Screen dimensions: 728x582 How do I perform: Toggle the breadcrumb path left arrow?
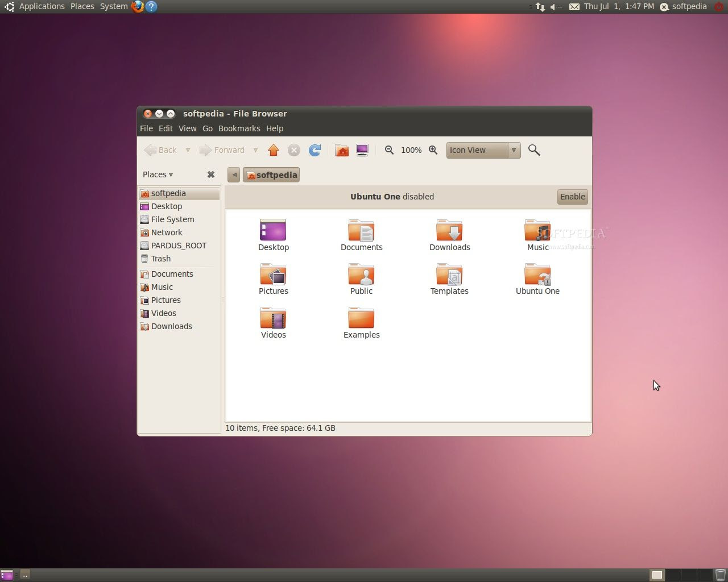coord(234,174)
